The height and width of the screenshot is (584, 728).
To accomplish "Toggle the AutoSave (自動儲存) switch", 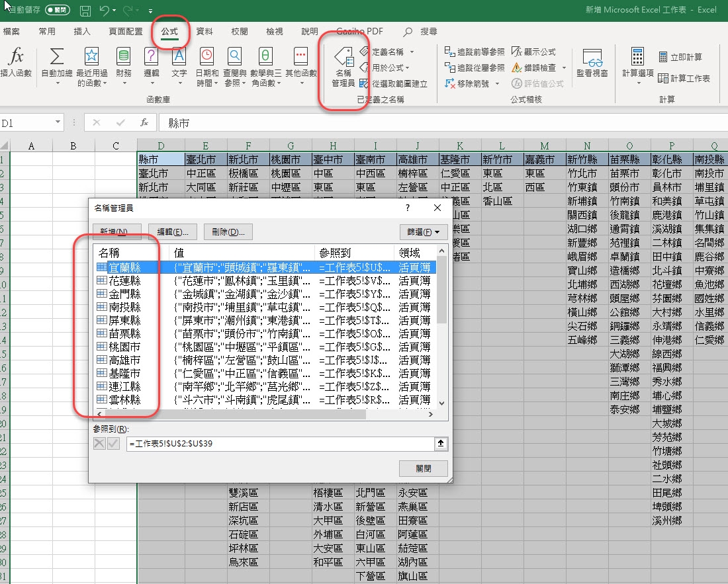I will coord(57,11).
